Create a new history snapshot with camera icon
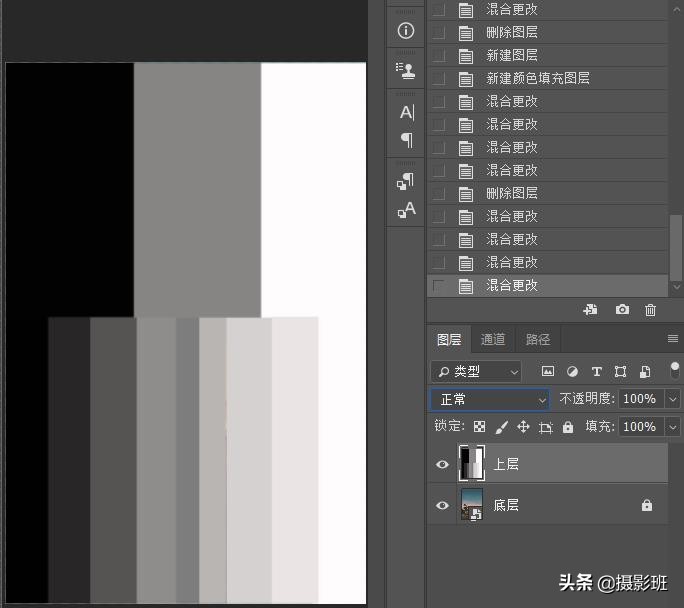The image size is (684, 608). click(x=622, y=310)
